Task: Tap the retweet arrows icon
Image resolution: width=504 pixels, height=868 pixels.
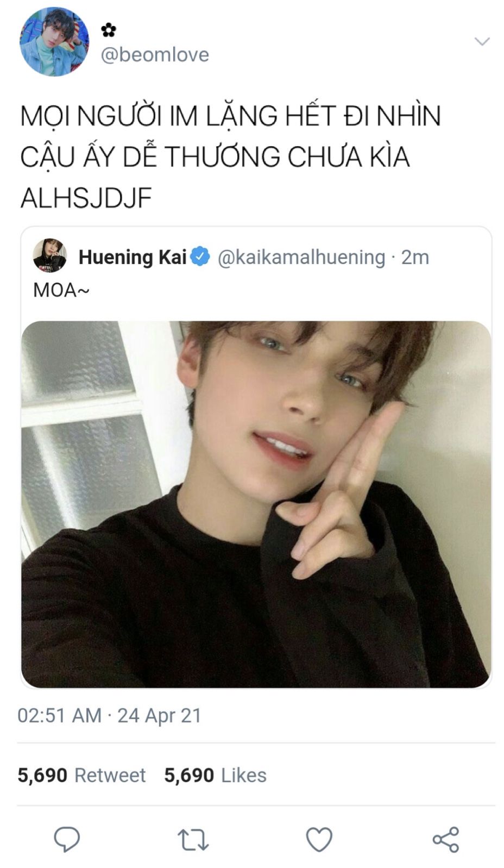Action: pos(193,840)
